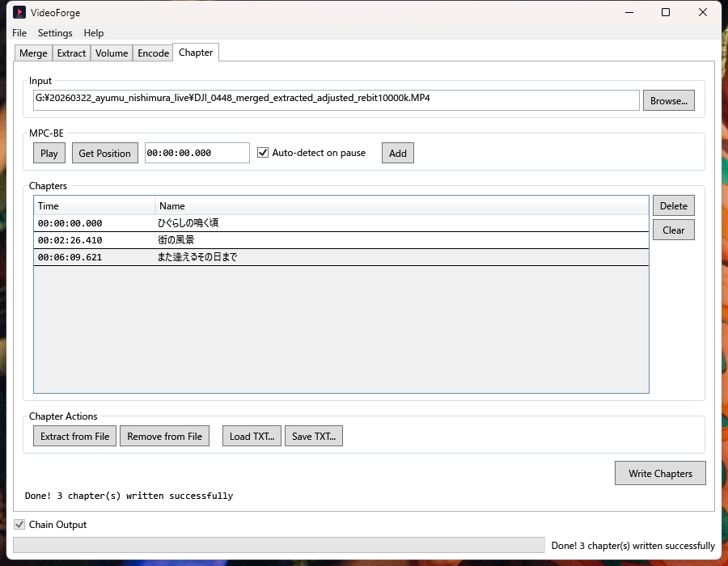This screenshot has width=728, height=566.
Task: Click the input file path field
Action: click(336, 100)
